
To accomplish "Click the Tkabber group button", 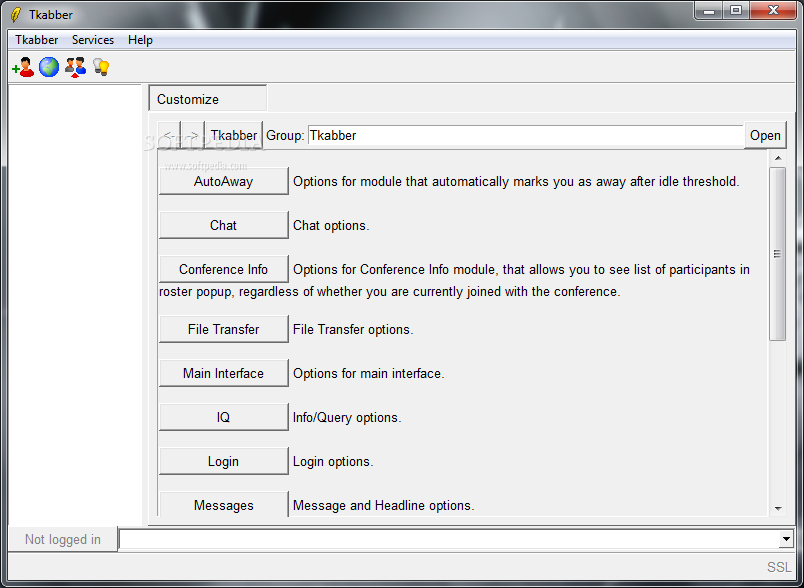I will click(x=234, y=135).
